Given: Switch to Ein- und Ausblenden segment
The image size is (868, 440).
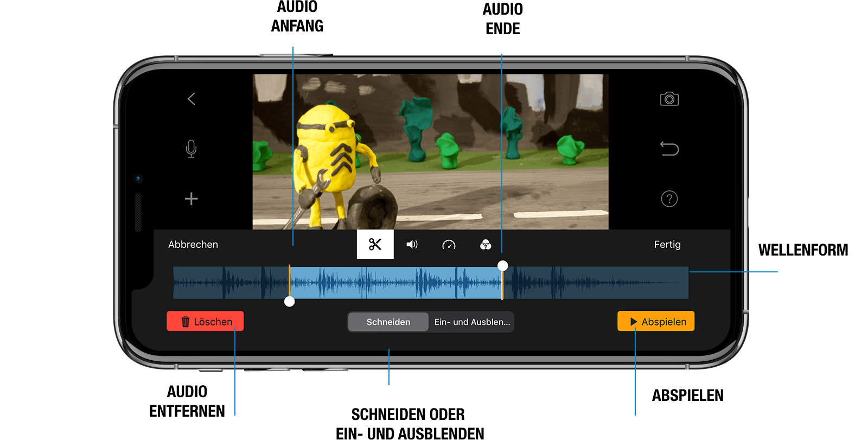Looking at the screenshot, I should 472,322.
